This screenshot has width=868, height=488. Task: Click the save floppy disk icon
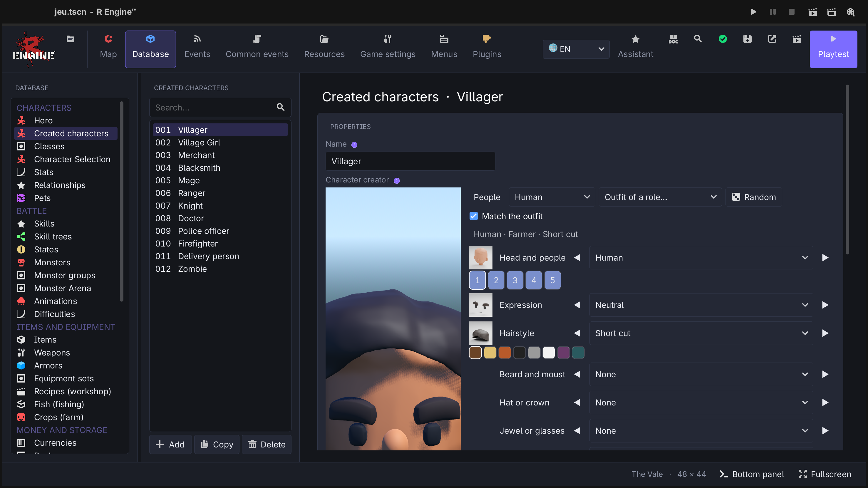pyautogui.click(x=747, y=39)
